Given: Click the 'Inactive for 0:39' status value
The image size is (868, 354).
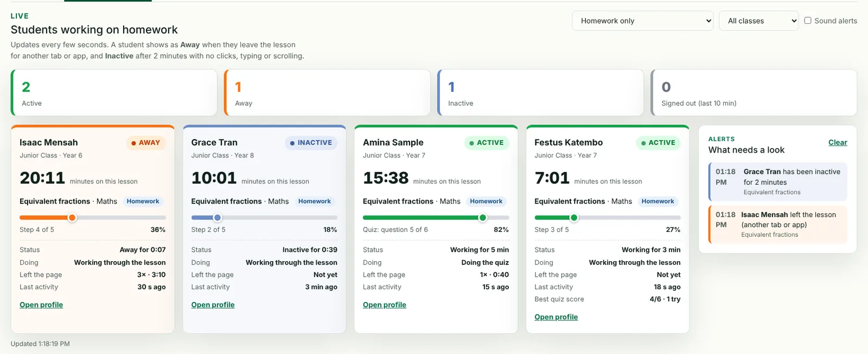Looking at the screenshot, I should coord(310,250).
